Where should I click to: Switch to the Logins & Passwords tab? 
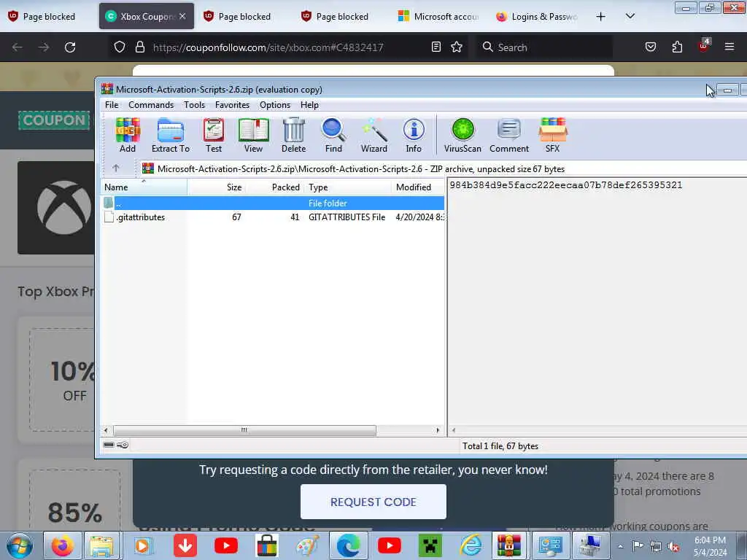[x=537, y=16]
